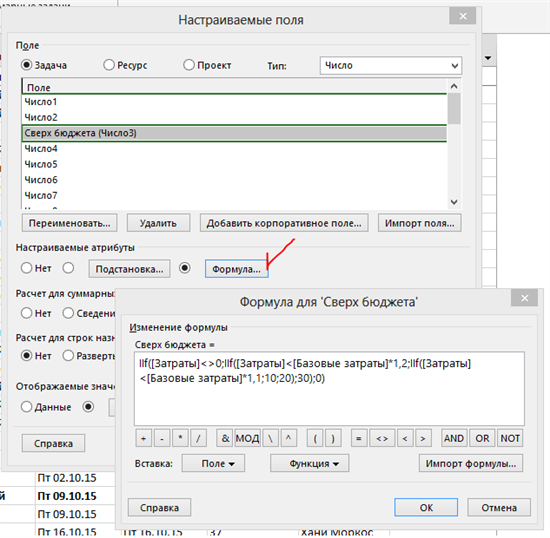This screenshot has height=538, width=550.
Task: Confirm the formula with OK
Action: (x=426, y=507)
